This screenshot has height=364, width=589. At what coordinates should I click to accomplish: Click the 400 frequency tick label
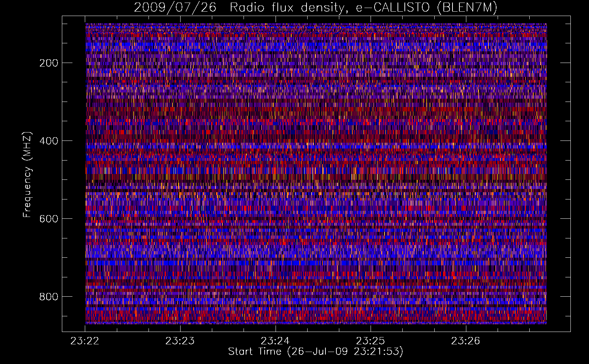pyautogui.click(x=49, y=141)
